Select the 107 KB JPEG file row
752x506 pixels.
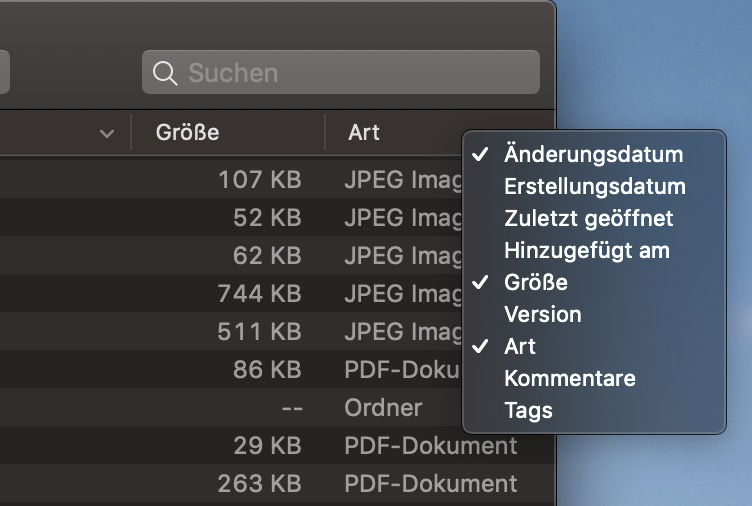click(x=231, y=179)
